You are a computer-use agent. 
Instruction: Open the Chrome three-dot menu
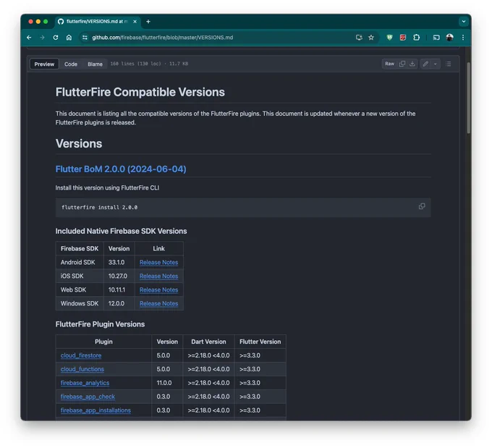click(x=463, y=38)
